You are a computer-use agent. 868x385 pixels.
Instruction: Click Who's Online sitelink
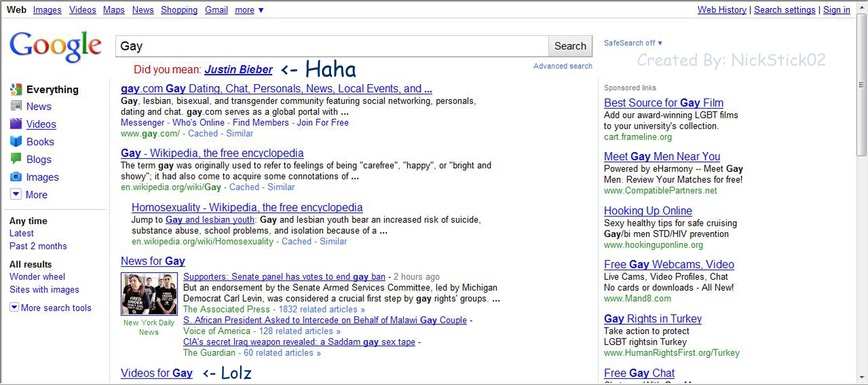pyautogui.click(x=198, y=123)
